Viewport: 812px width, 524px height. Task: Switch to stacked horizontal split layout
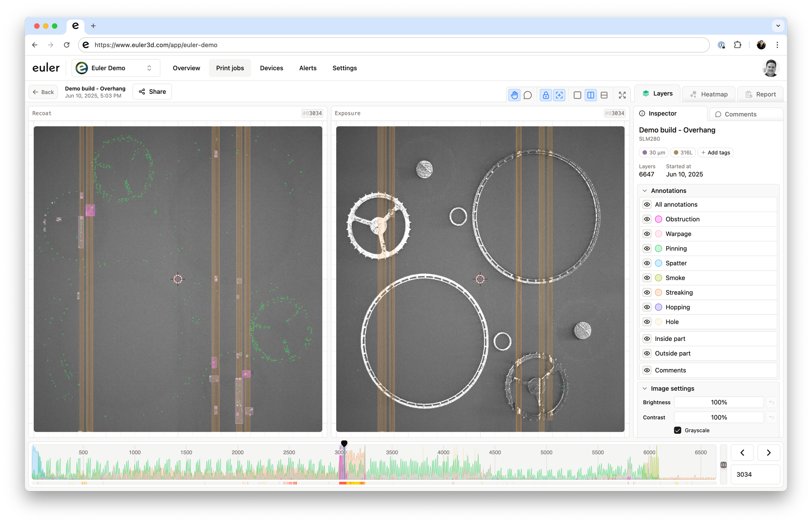(x=604, y=95)
